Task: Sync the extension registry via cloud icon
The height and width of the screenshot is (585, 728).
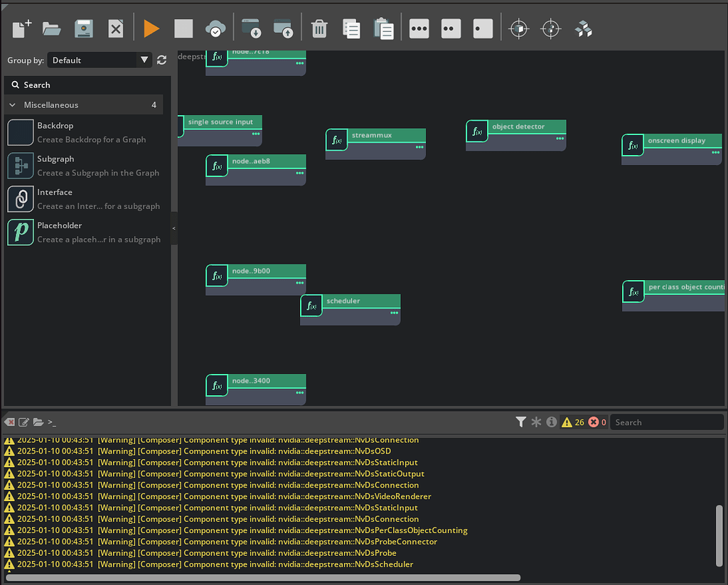Action: point(215,28)
